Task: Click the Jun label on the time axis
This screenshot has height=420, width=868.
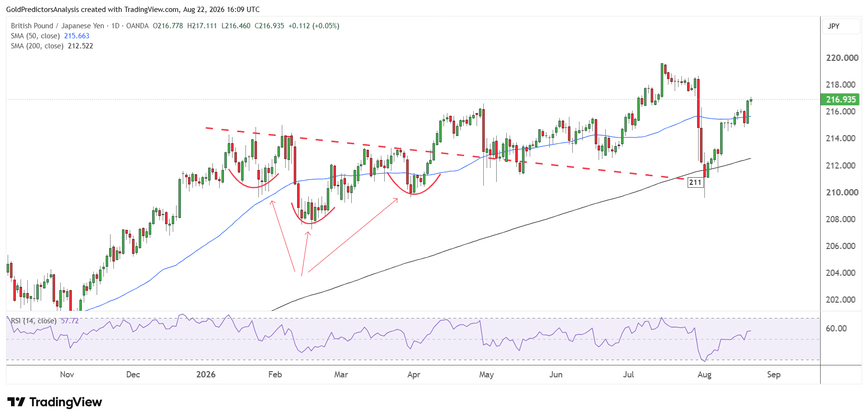Action: [x=556, y=375]
